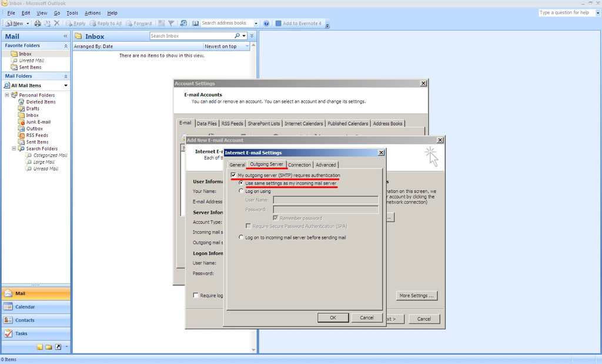Click the Categorize toolbar icon

[x=162, y=23]
